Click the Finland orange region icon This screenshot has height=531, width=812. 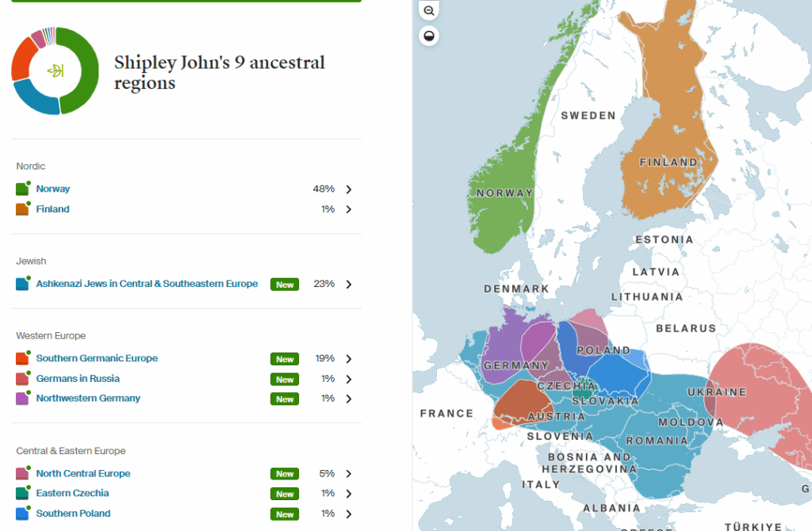22,210
